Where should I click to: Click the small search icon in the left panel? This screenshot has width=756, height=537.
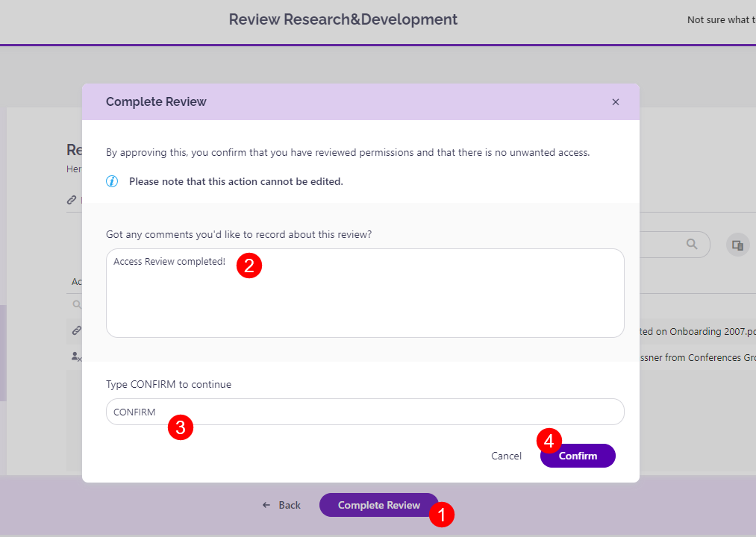coord(75,304)
